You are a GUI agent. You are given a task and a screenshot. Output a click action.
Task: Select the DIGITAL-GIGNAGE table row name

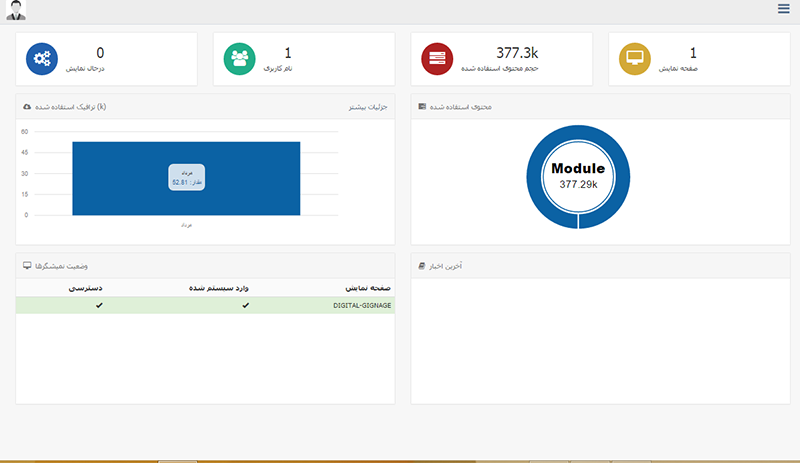362,305
